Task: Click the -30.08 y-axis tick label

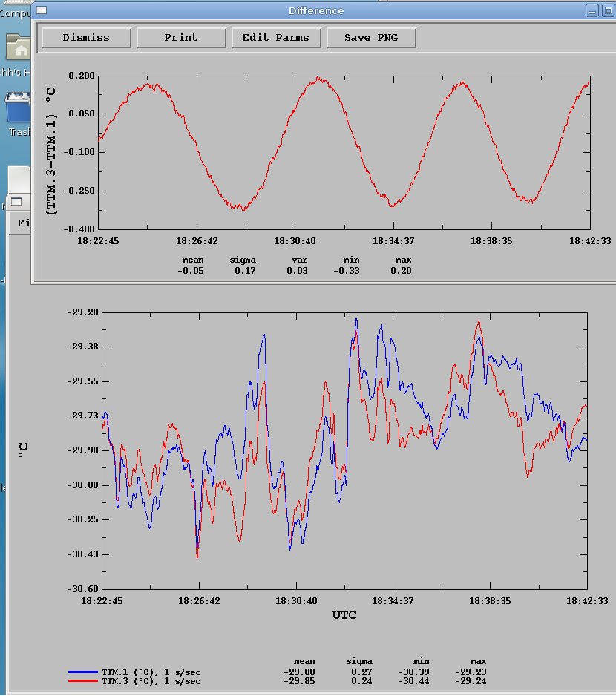Action: click(x=82, y=485)
